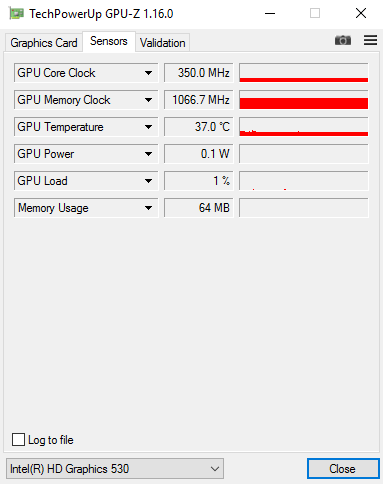
Task: Open the GPU Memory Clock sensor dropdown
Action: 86,100
